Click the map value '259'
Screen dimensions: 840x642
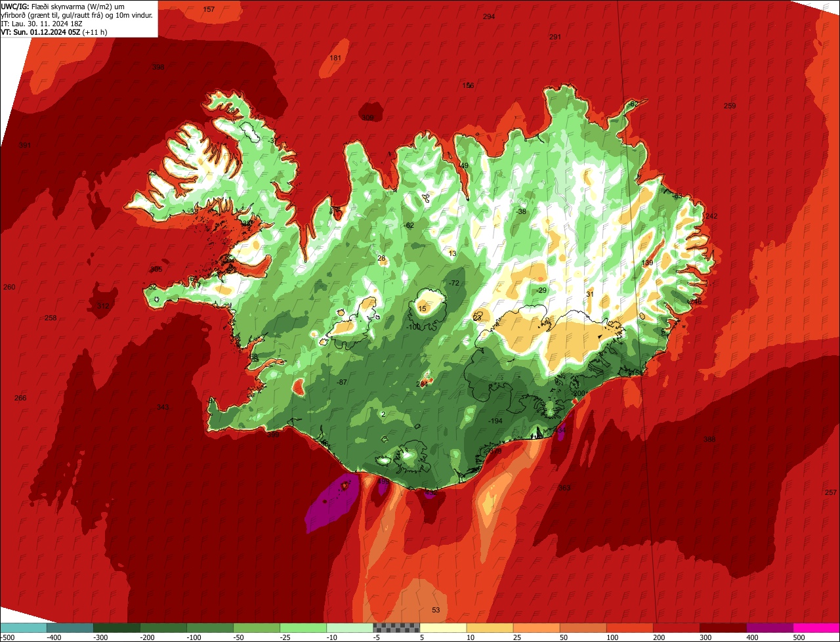(730, 106)
